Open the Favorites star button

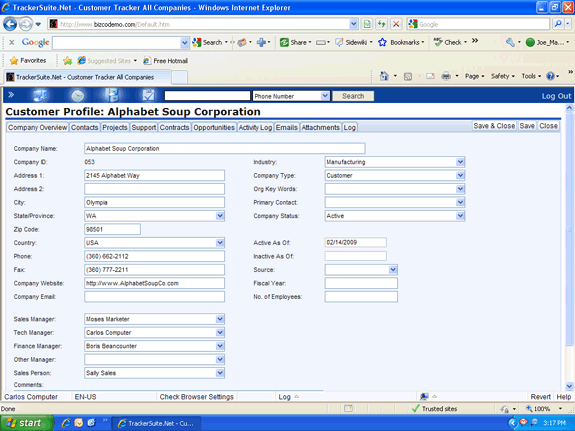click(28, 61)
